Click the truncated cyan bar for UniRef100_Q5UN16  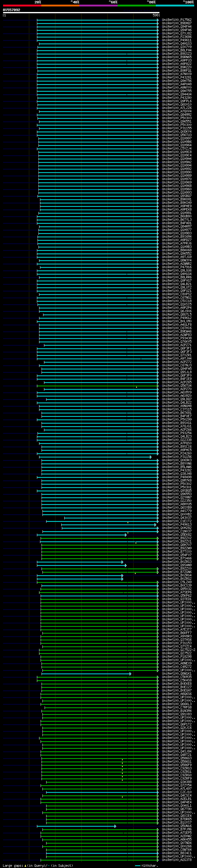(x=76, y=826)
